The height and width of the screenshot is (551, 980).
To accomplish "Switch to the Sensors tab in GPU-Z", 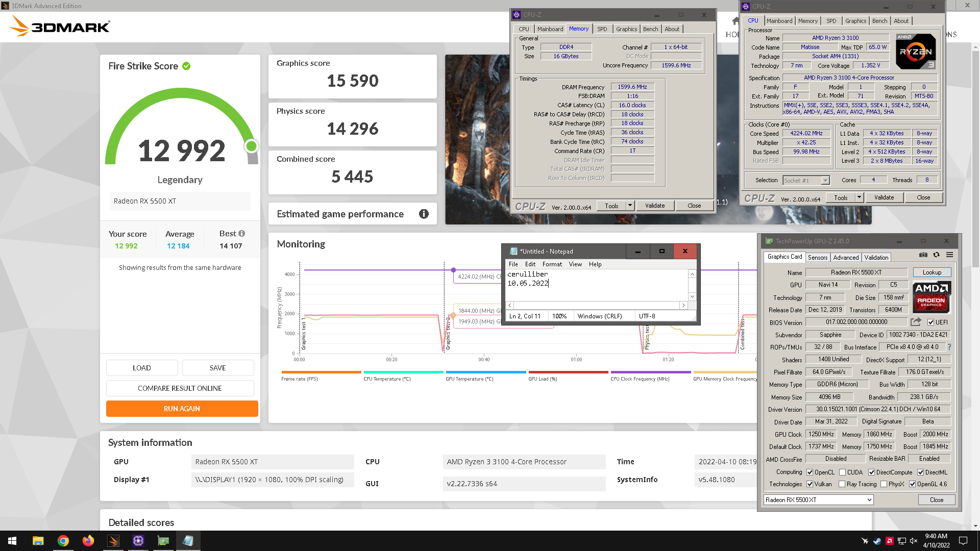I will tap(818, 258).
